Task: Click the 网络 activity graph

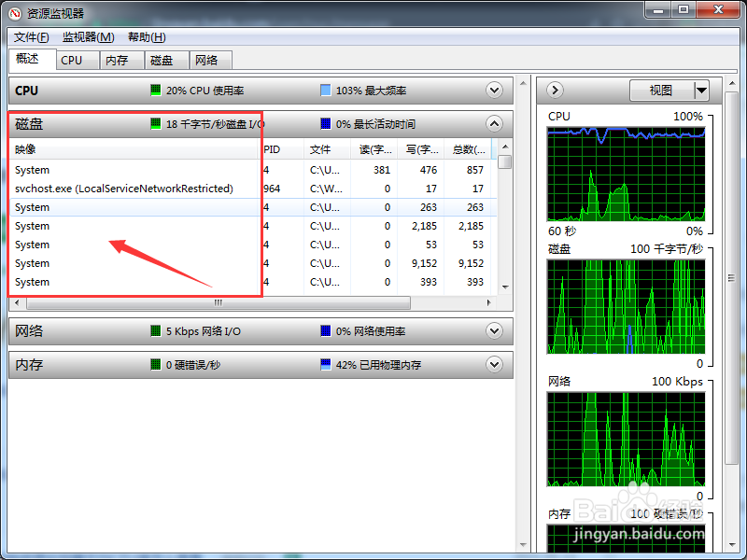Action: (626, 439)
